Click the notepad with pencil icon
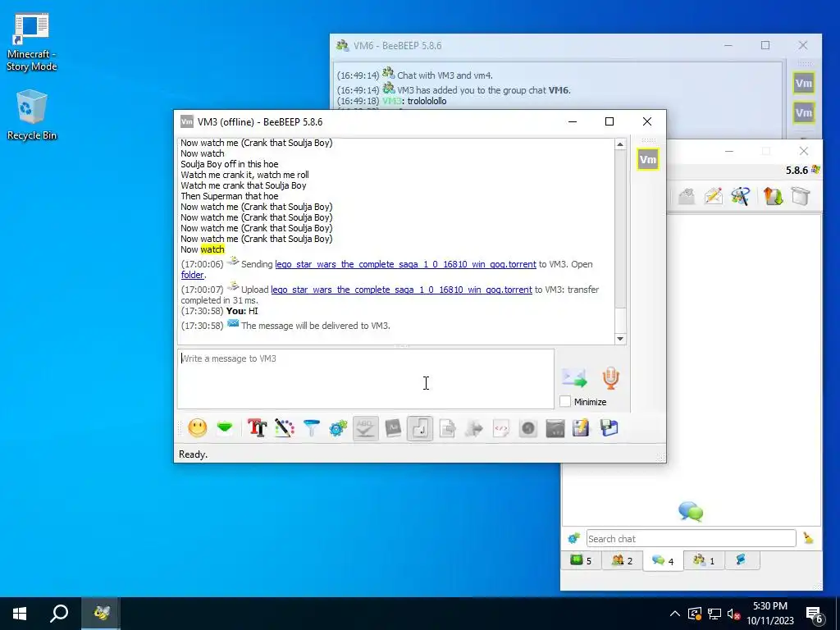Viewport: 840px width, 630px height. 582,428
